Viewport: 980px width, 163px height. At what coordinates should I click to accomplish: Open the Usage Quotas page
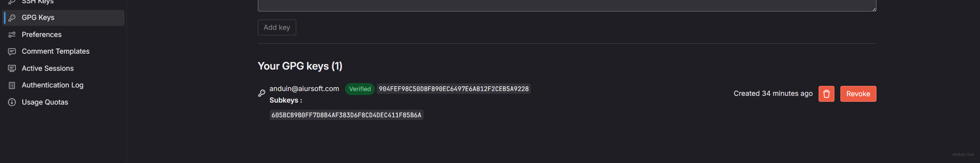45,102
